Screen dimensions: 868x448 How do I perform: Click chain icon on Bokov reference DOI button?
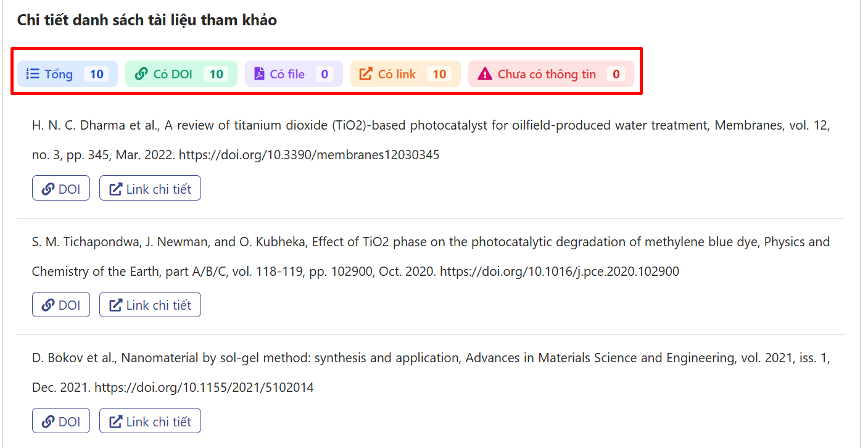48,421
